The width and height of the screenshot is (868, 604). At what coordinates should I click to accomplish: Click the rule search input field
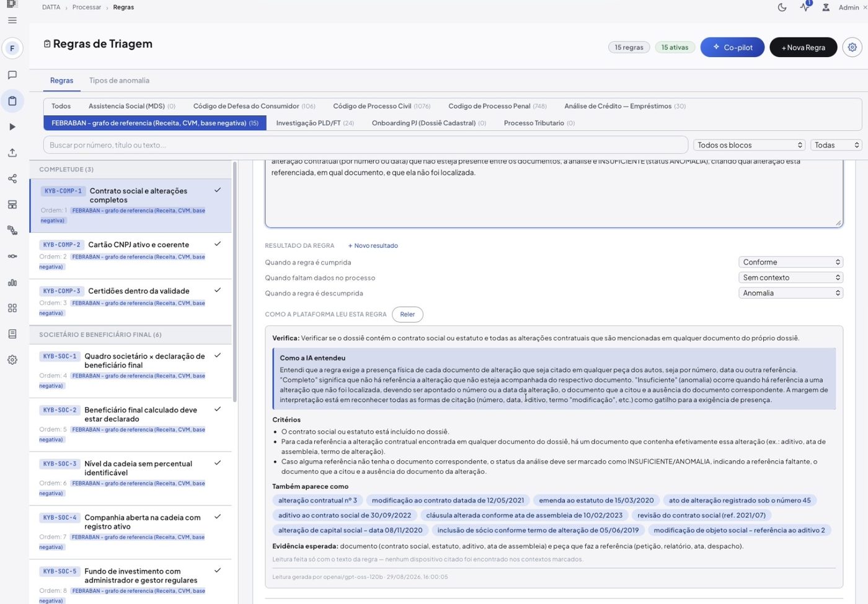coord(366,145)
